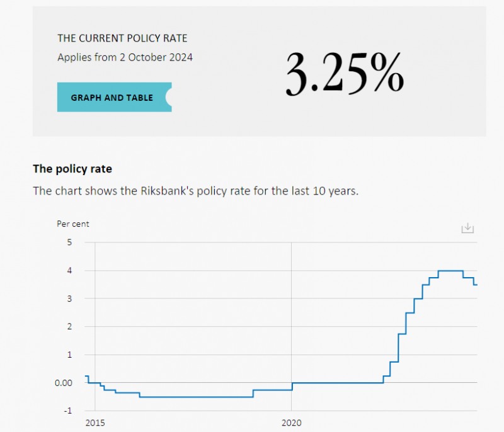Click the y-axis label 4
Image resolution: width=504 pixels, height=432 pixels.
69,271
